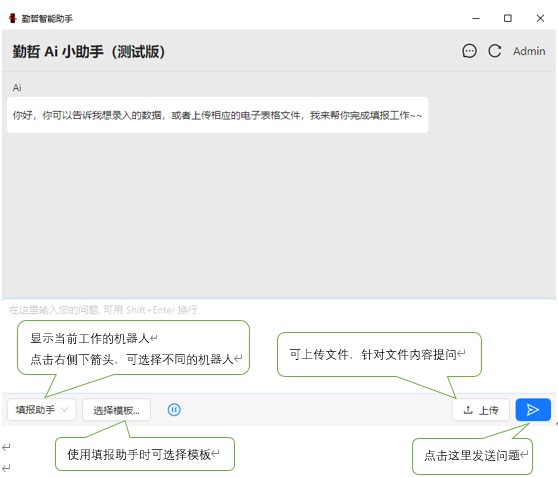Click the 上传 upload button
Image resolution: width=558 pixels, height=477 pixels.
[x=481, y=410]
